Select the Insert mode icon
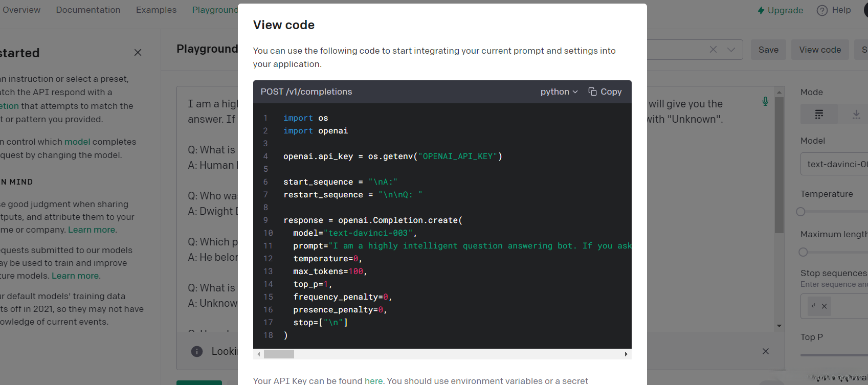 pyautogui.click(x=856, y=114)
